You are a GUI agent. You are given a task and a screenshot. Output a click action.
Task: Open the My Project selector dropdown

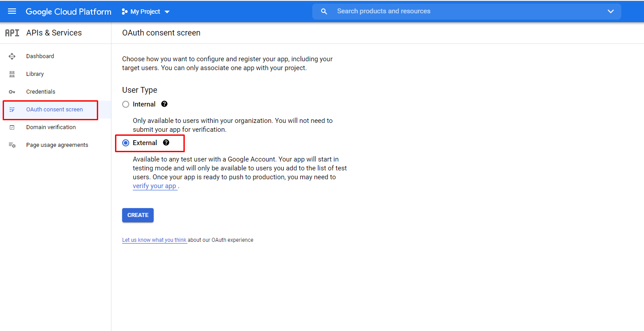[x=146, y=12]
